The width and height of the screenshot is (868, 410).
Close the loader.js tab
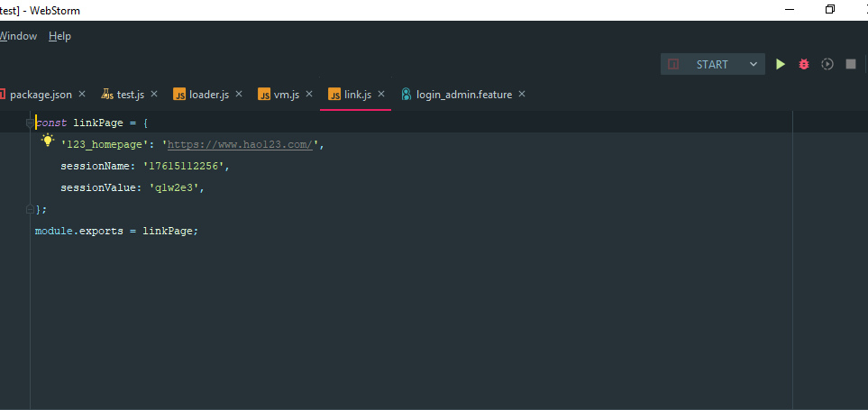point(239,94)
